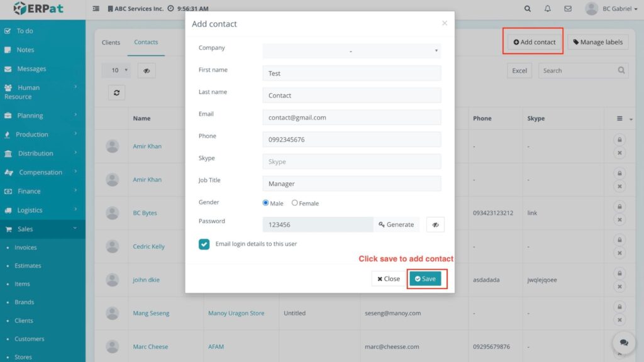Click the First name input field
This screenshot has width=644, height=362.
[x=352, y=73]
